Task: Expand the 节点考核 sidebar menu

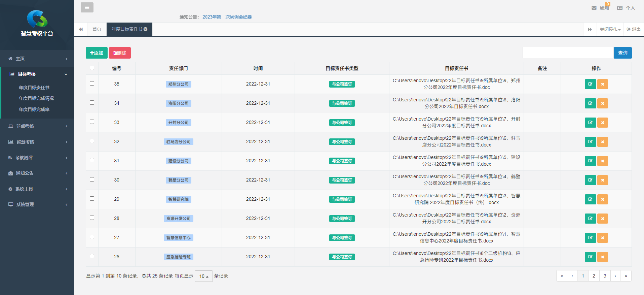Action: [x=37, y=126]
